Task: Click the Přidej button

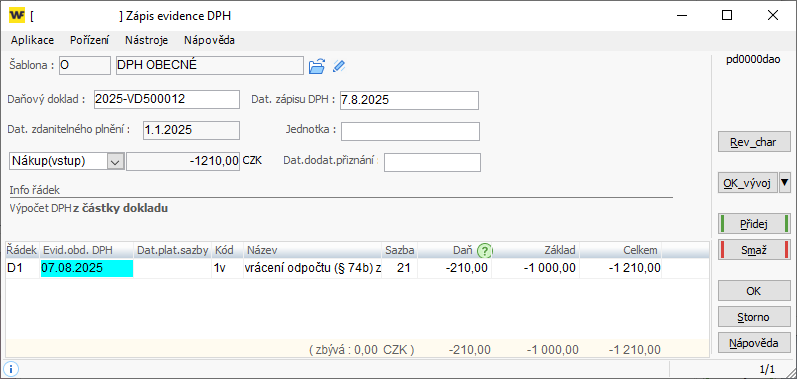Action: [754, 224]
